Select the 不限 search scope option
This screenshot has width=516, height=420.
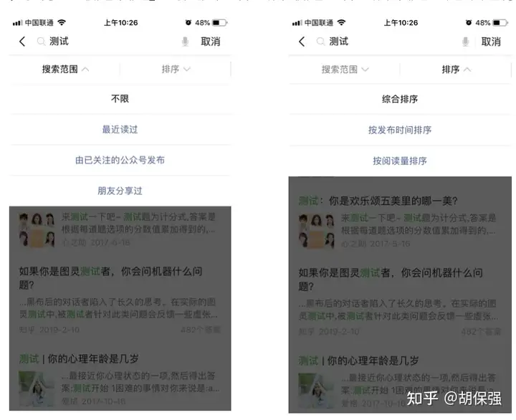click(120, 99)
